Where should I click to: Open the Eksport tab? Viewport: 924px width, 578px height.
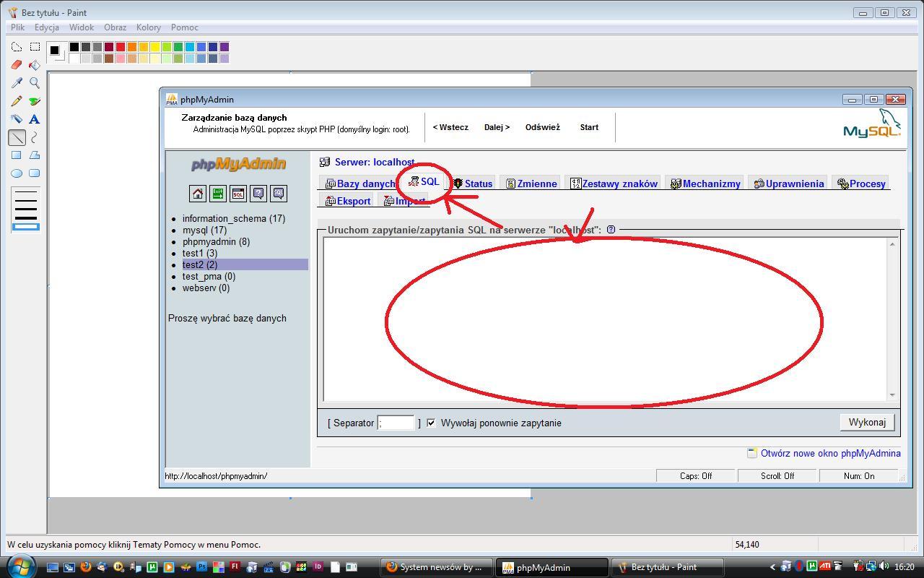(348, 201)
